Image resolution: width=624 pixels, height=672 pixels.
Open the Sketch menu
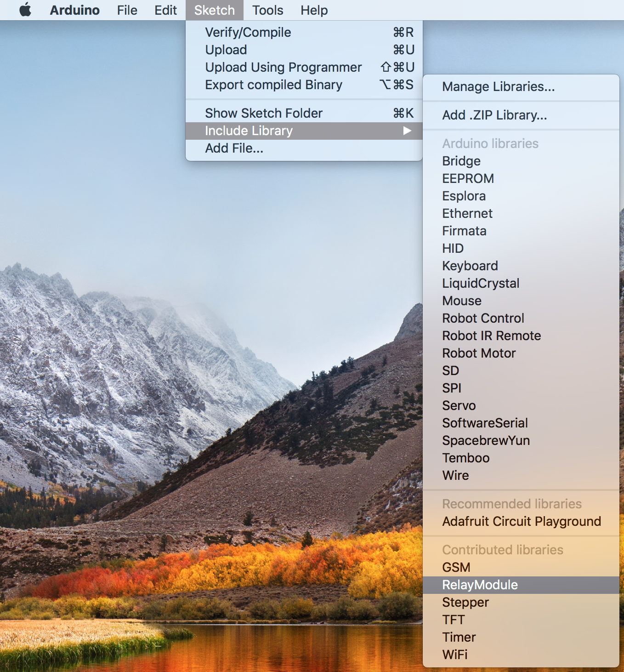point(214,10)
